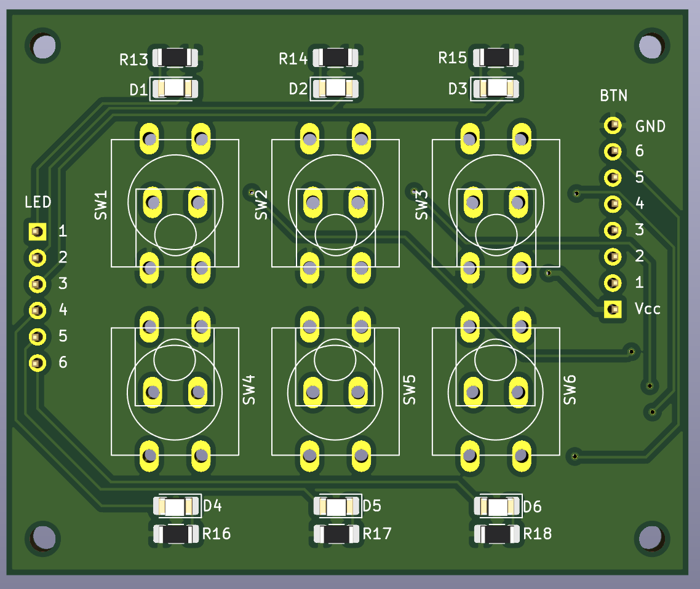
Task: Click the BTN header pin 4 pad
Action: 613,204
